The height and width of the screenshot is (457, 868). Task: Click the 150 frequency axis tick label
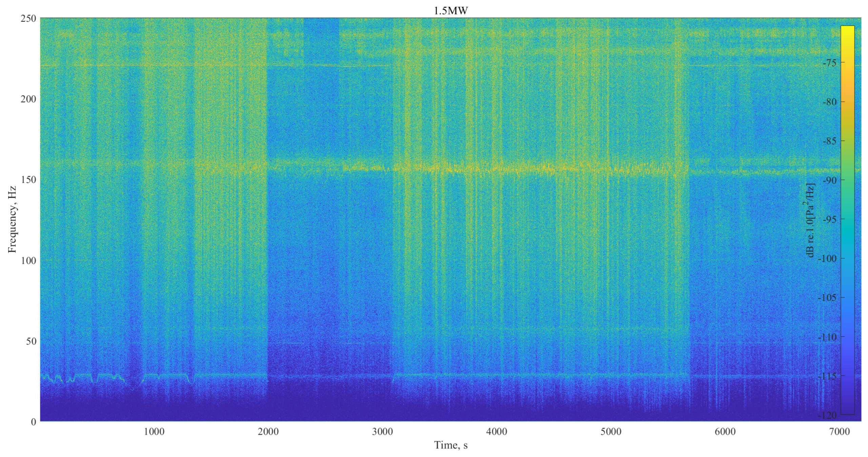[28, 180]
